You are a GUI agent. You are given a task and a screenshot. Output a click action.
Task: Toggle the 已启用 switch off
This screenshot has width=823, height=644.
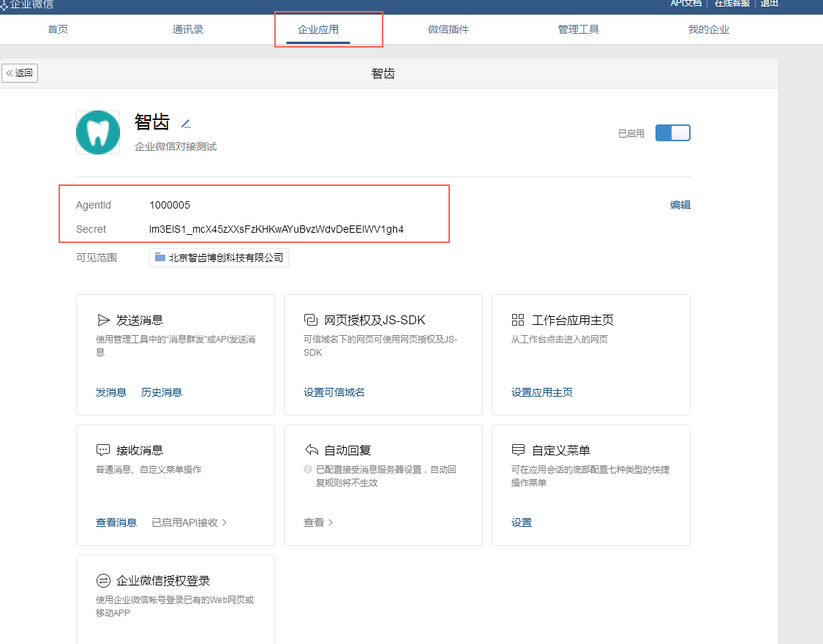coord(672,132)
